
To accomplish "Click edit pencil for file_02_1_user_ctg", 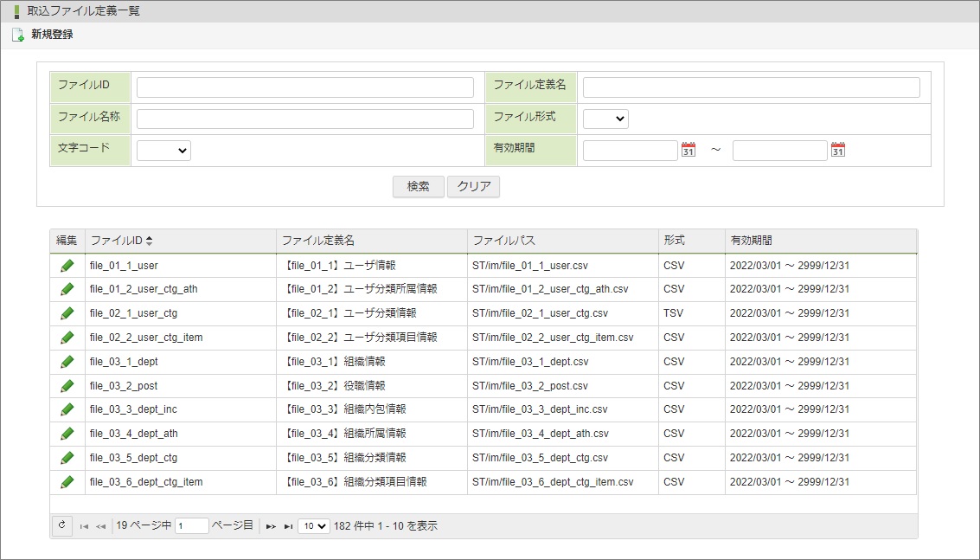I will tap(67, 313).
